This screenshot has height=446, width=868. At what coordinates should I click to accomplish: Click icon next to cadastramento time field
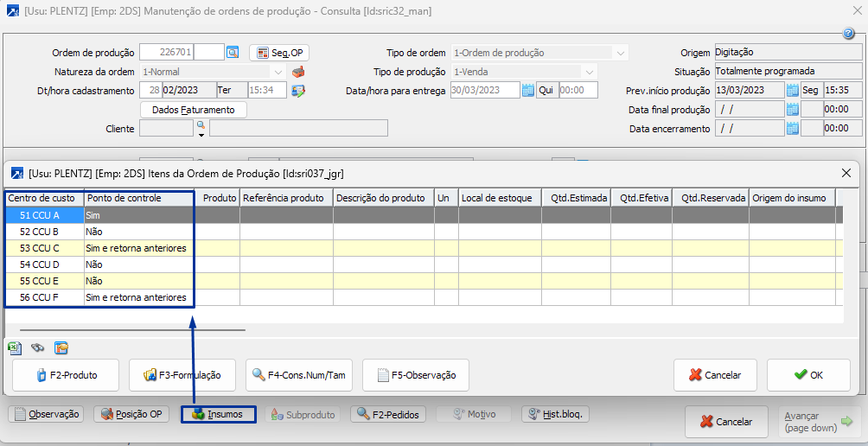coord(298,91)
